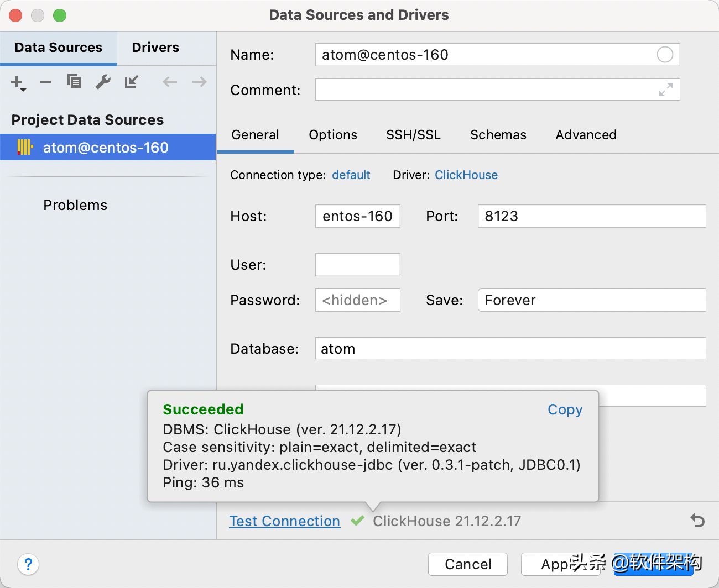Open the SSH/SSL tab

click(x=414, y=135)
